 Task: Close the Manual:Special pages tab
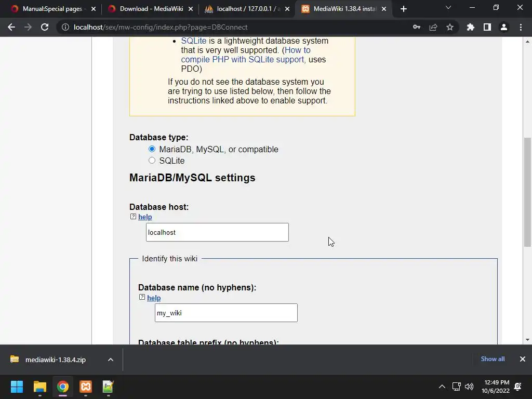pyautogui.click(x=94, y=9)
